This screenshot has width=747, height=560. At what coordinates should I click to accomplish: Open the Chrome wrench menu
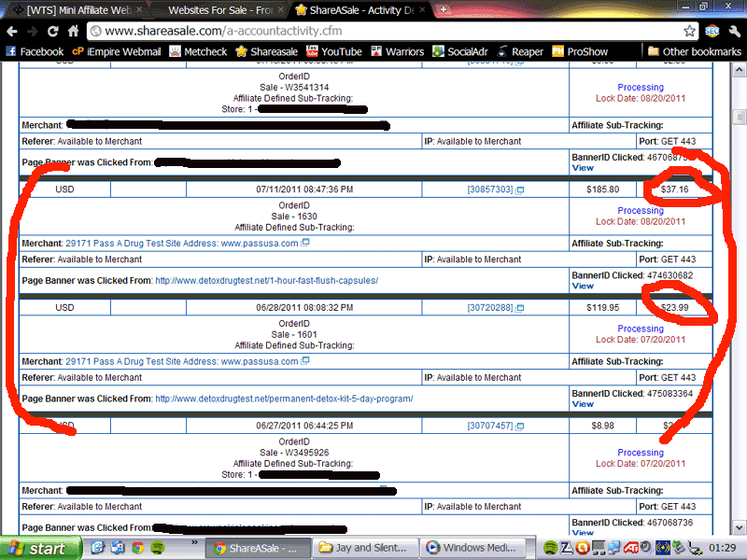pos(734,32)
